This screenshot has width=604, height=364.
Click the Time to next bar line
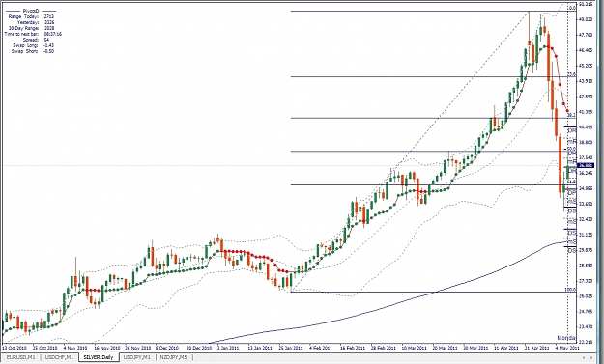pos(33,34)
